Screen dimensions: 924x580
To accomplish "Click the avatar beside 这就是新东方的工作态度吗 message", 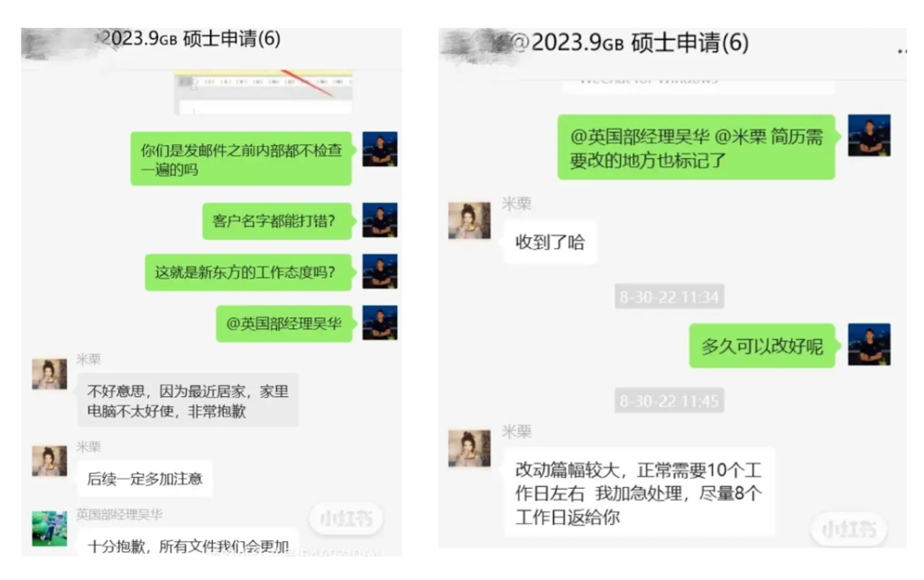I will click(x=380, y=271).
